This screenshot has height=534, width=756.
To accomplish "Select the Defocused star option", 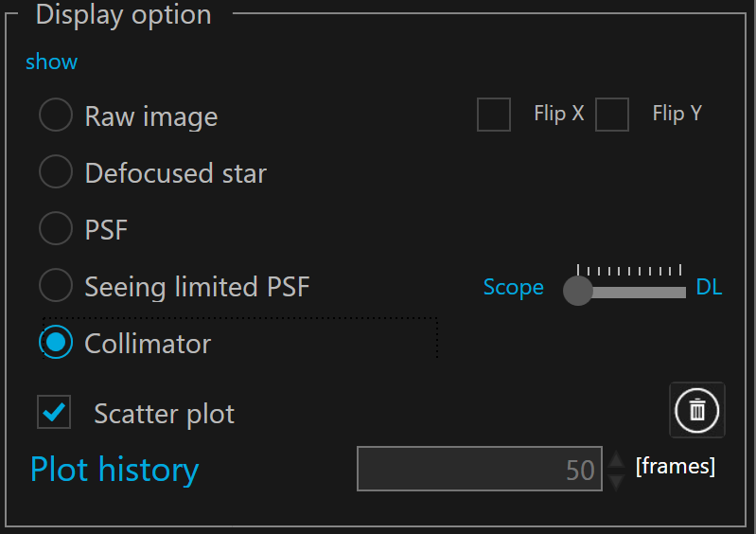I will click(56, 172).
